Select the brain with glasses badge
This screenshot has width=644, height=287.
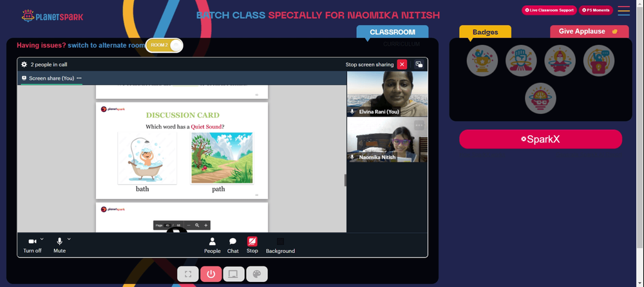pyautogui.click(x=540, y=98)
